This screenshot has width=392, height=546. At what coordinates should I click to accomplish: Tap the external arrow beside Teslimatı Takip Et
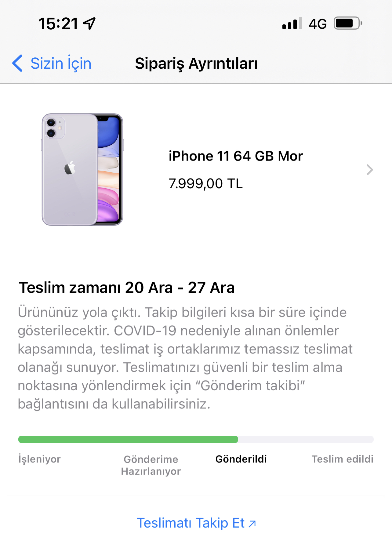252,524
